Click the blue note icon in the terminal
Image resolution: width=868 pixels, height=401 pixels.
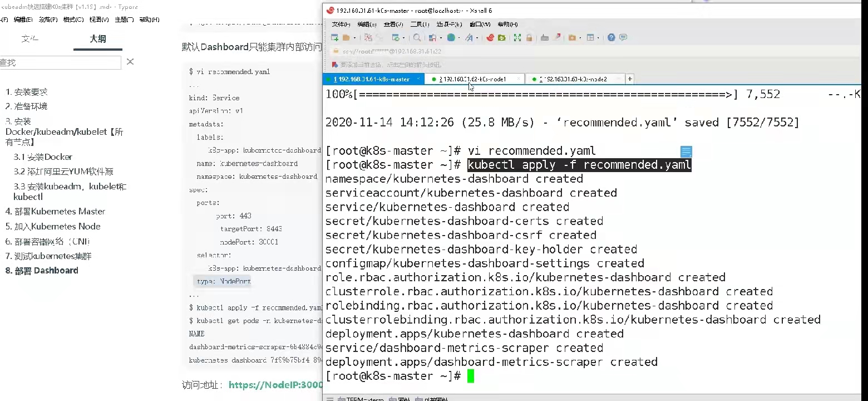click(686, 151)
